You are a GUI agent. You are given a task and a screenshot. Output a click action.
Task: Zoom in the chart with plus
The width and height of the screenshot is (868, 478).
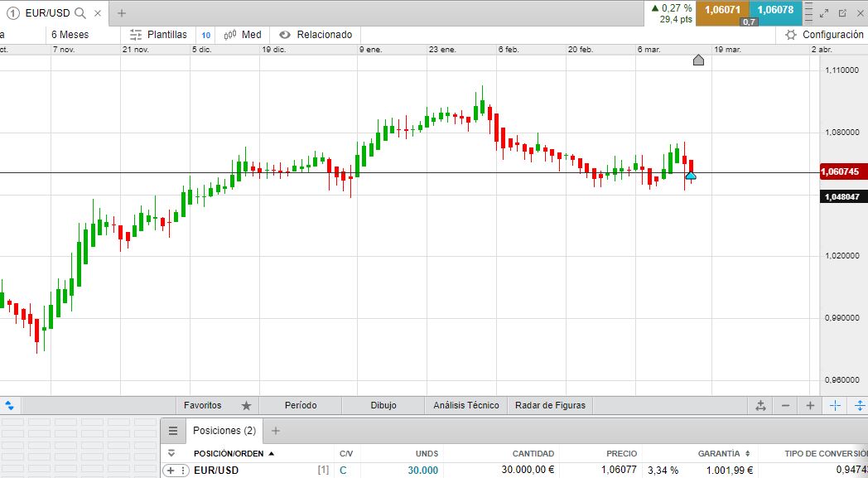click(810, 405)
